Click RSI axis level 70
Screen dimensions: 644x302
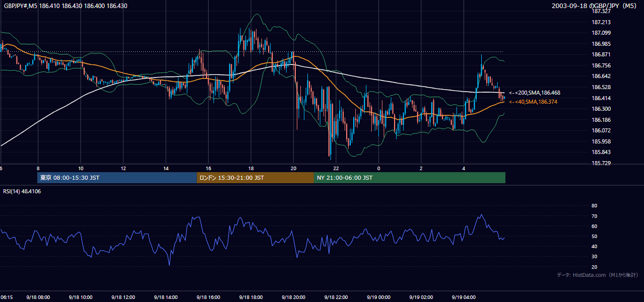pyautogui.click(x=594, y=216)
